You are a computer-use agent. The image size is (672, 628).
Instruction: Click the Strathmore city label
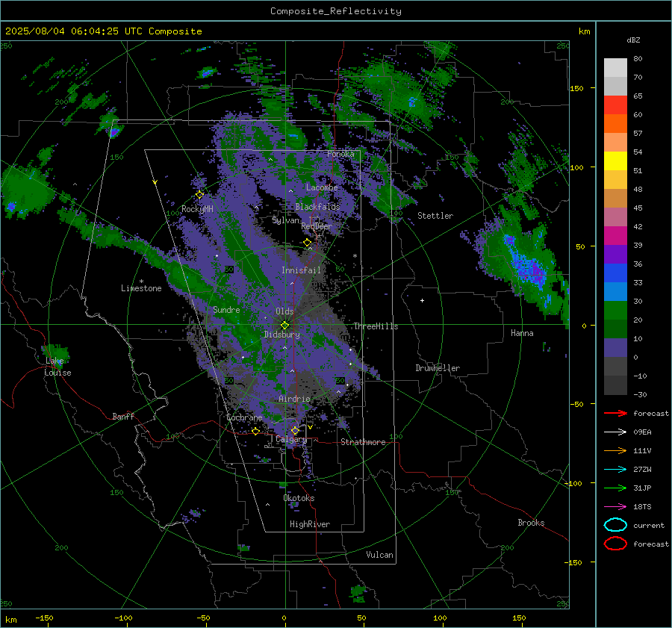pos(363,442)
